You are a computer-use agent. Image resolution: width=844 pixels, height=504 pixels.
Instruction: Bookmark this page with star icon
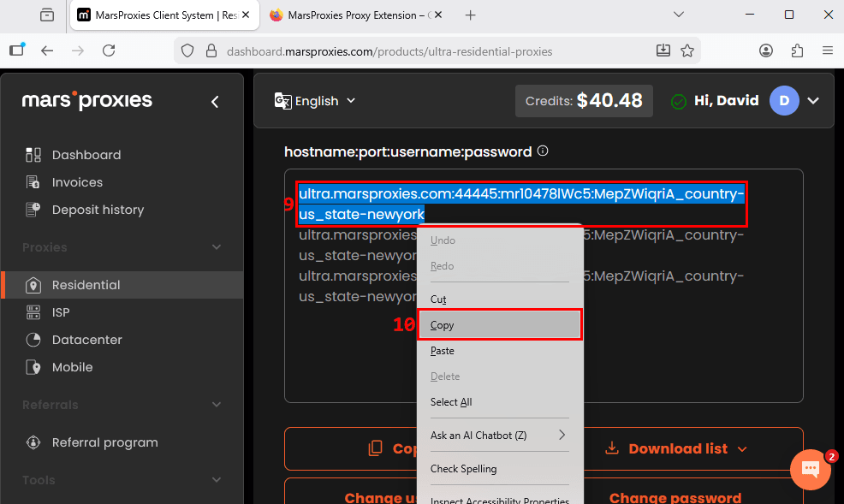click(x=687, y=51)
